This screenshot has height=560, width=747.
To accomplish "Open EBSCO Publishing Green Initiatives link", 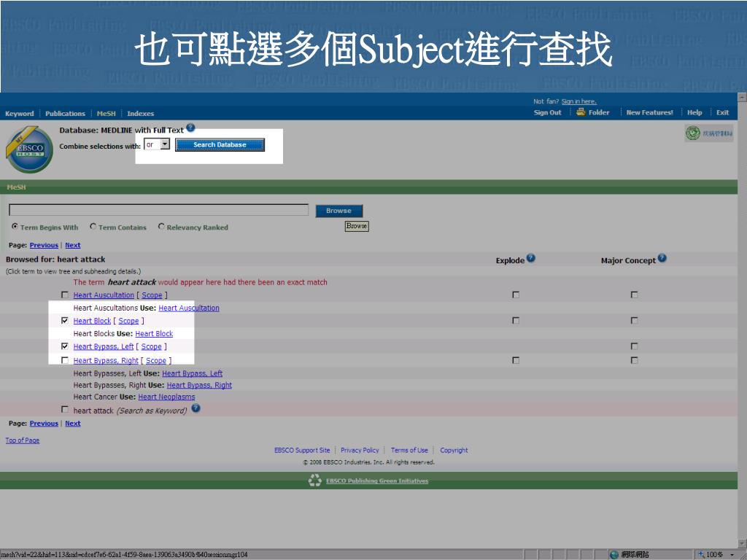I will point(377,481).
